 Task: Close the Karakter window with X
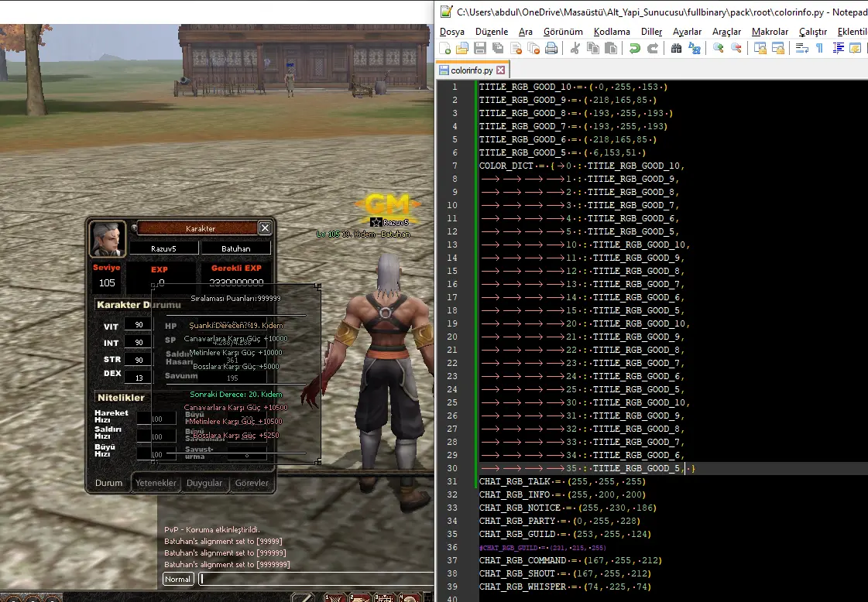pyautogui.click(x=265, y=228)
